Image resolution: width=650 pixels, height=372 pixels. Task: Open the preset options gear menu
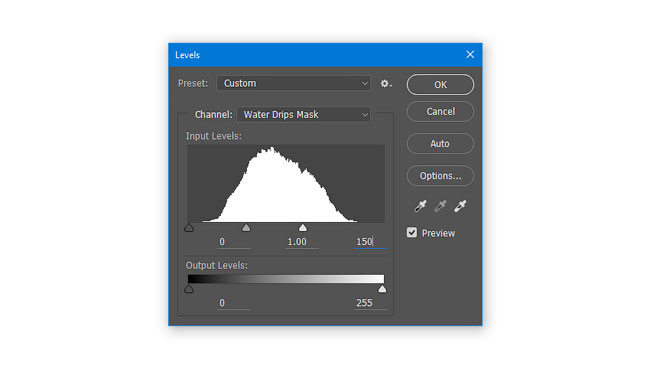[x=386, y=84]
